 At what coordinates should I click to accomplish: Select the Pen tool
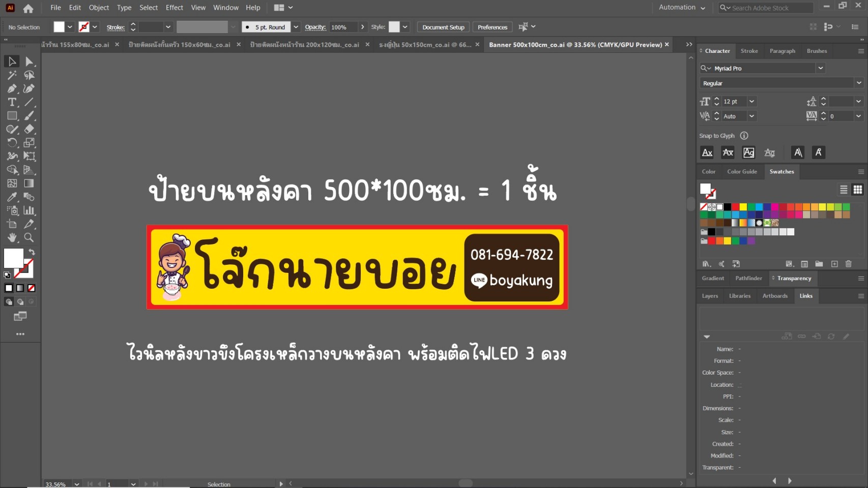[x=12, y=88]
